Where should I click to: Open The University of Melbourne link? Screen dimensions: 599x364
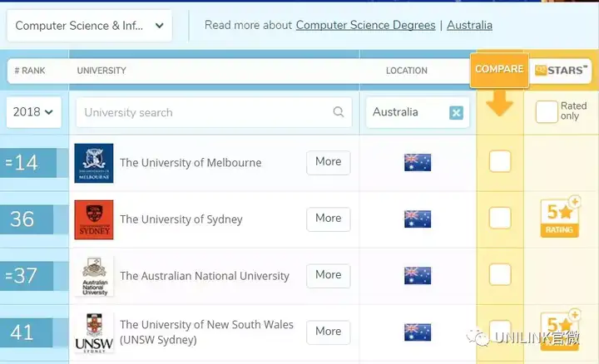[191, 163]
